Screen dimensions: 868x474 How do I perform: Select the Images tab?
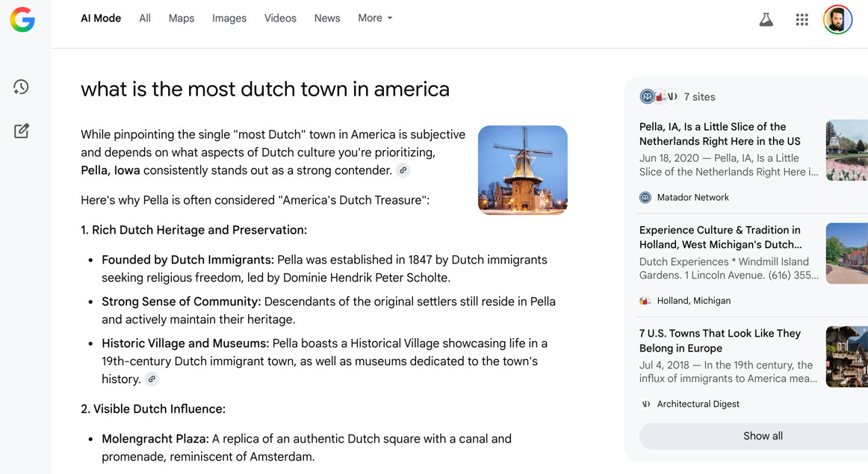click(229, 19)
